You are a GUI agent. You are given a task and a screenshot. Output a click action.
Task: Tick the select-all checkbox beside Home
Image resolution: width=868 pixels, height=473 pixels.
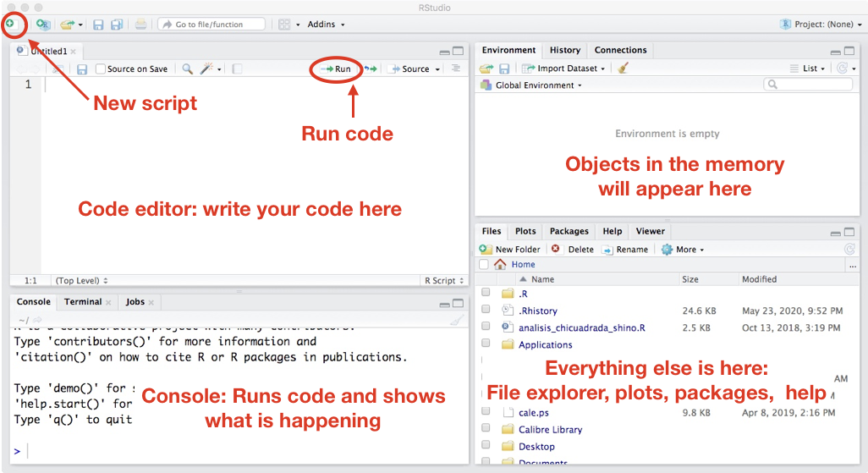click(484, 264)
